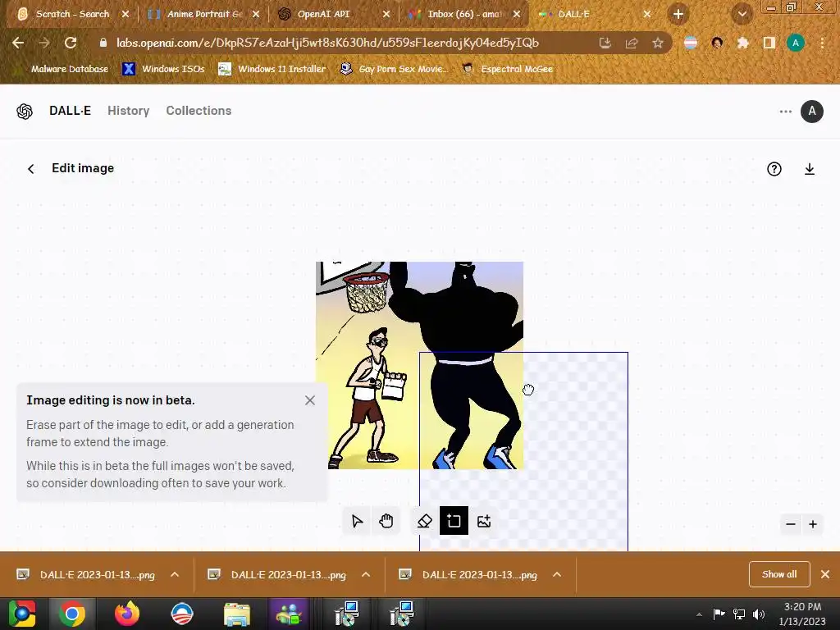
Task: Click the DALL·E home title
Action: (71, 111)
